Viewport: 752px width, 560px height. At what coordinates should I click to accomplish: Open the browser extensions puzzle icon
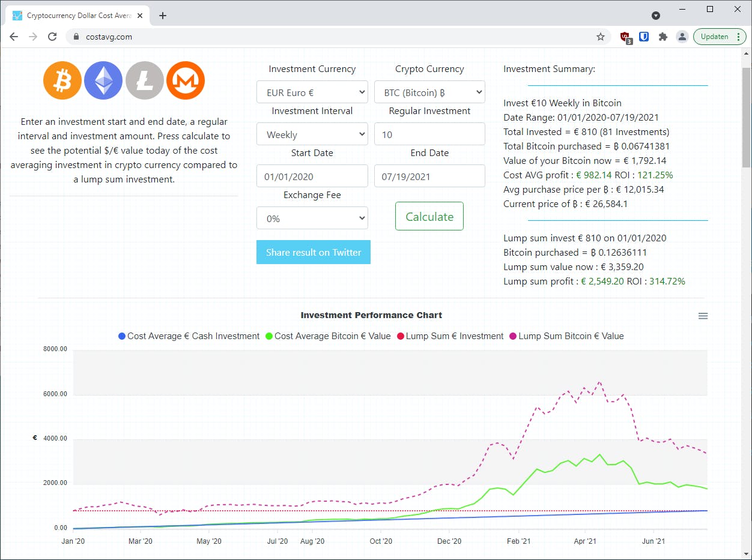click(663, 37)
